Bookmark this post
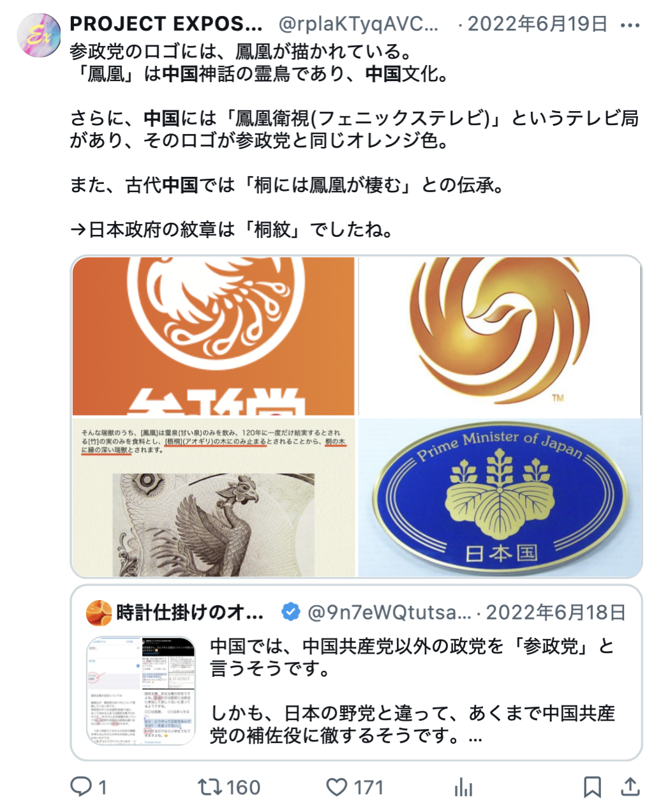 coord(592,787)
